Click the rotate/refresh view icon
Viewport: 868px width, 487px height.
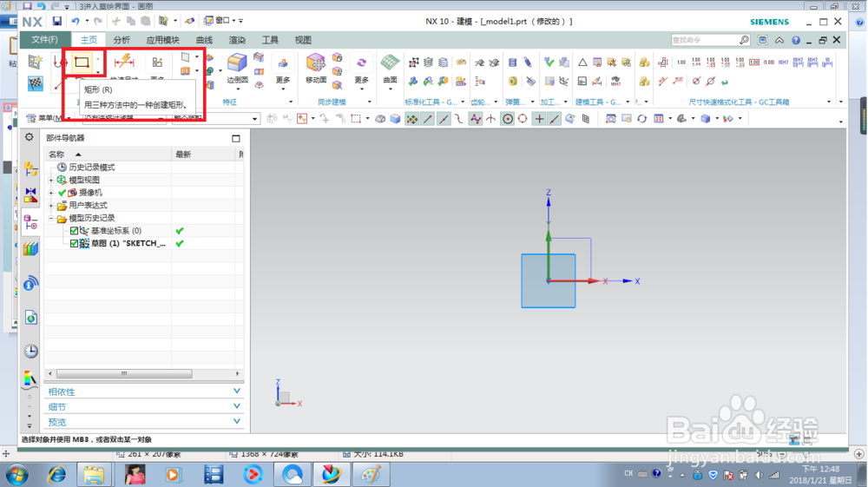tap(641, 118)
